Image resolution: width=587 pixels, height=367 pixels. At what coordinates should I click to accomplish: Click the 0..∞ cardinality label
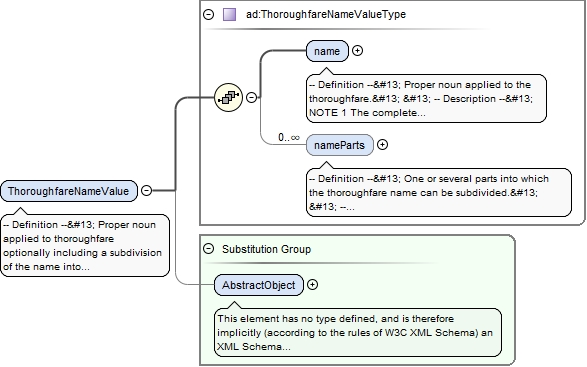pyautogui.click(x=289, y=137)
